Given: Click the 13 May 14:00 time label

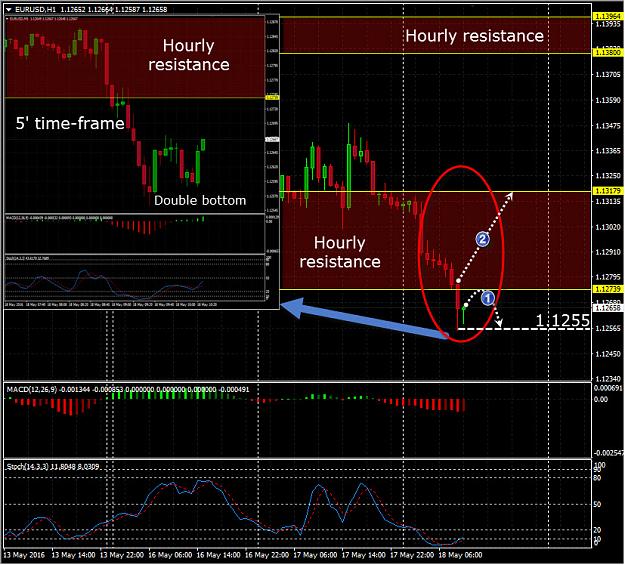Looking at the screenshot, I should [x=73, y=555].
